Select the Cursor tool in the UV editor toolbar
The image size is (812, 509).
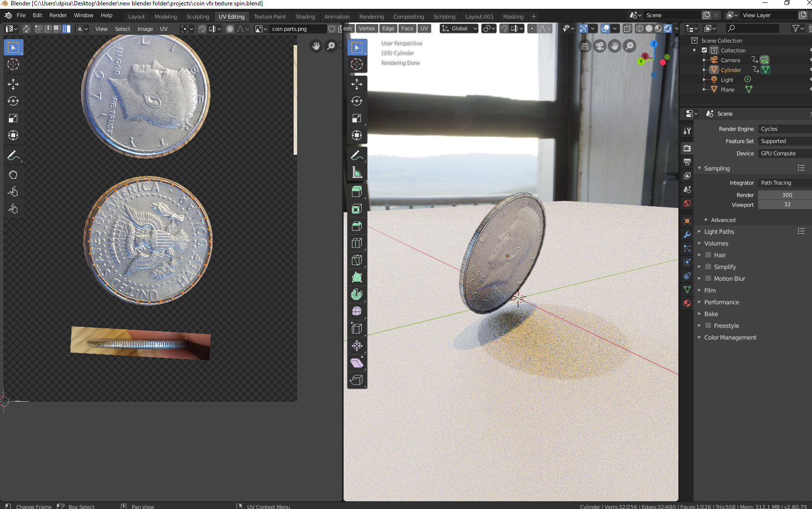pyautogui.click(x=13, y=64)
